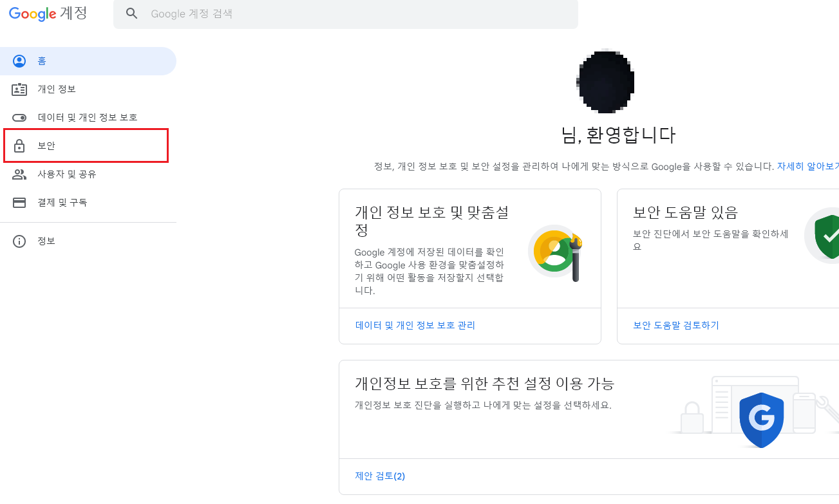Click the 개인정보 보호 진단을 실행하고 description
This screenshot has width=839, height=504.
click(483, 406)
